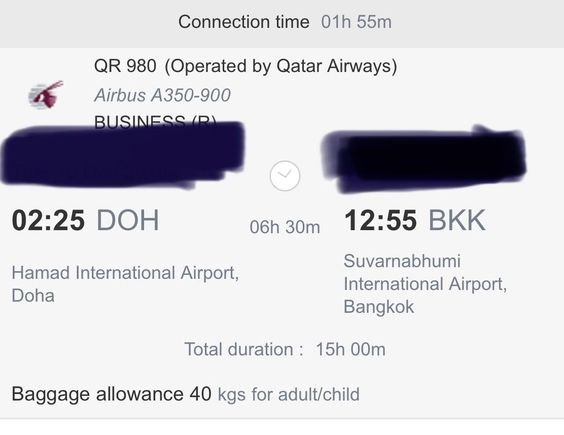Click the 02:25 departure time
This screenshot has width=564, height=435.
tap(48, 220)
